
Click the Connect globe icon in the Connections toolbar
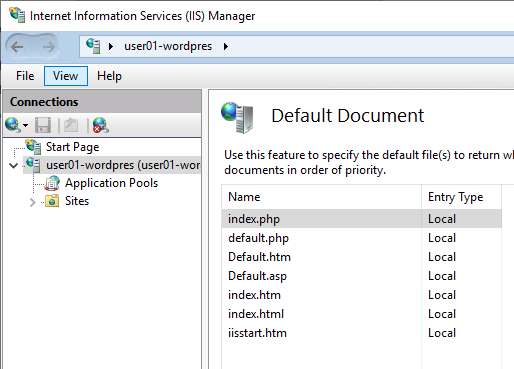(13, 125)
